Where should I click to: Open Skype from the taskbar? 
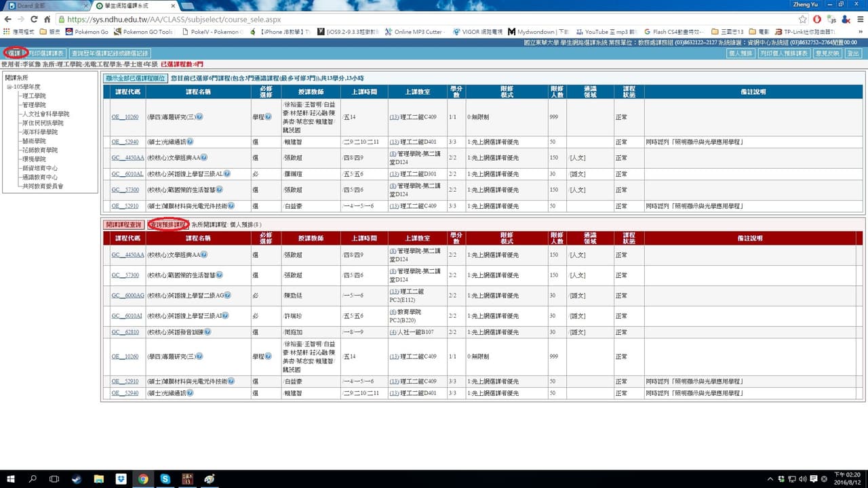[x=165, y=479]
